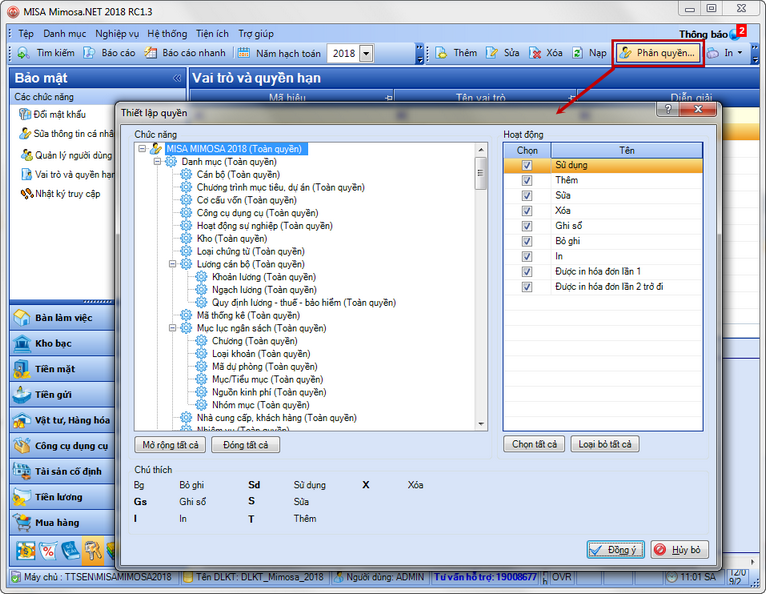Toggle the Được in hóa đơn lần 1 checkbox
766x594 pixels.
coord(526,271)
